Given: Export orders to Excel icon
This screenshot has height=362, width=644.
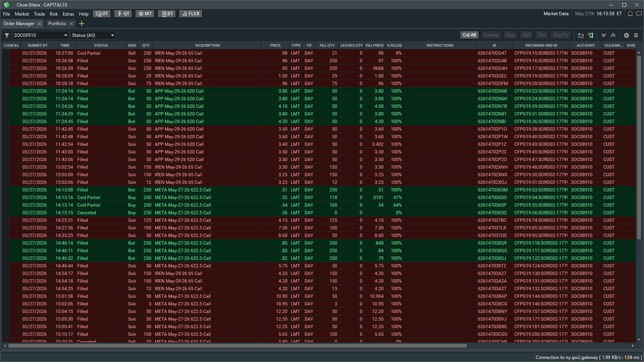Looking at the screenshot, I should [590, 35].
